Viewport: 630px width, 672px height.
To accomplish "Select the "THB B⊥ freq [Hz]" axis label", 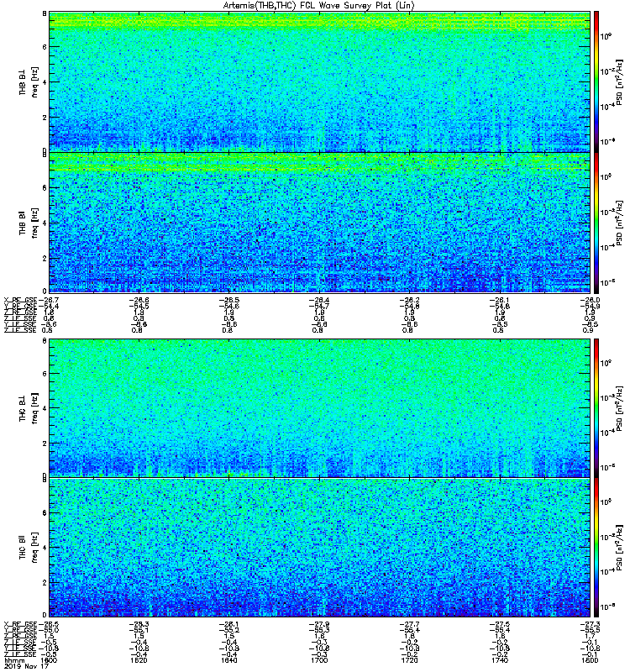I will tap(29, 81).
